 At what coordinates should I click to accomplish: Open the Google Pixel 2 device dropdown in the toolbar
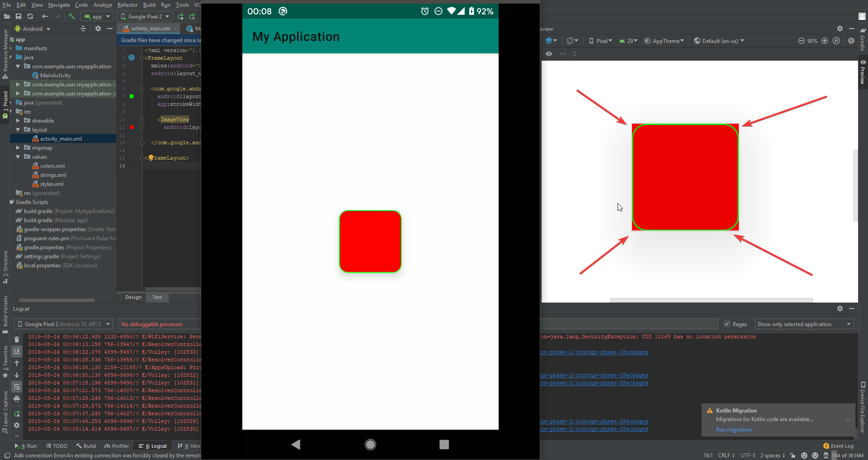(145, 16)
